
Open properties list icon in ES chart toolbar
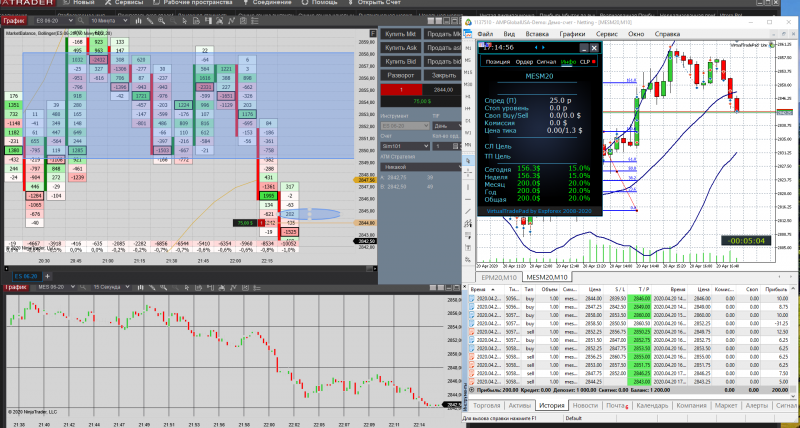point(256,21)
